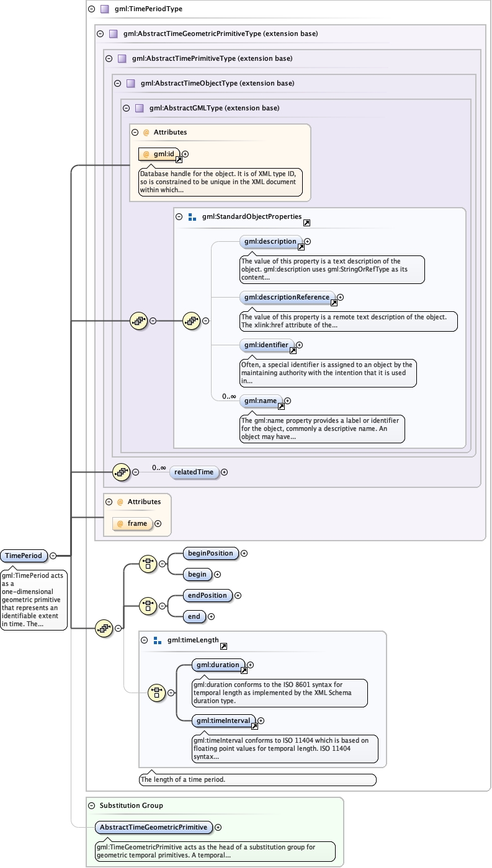
Task: Expand the beginPosition element
Action: click(x=244, y=553)
